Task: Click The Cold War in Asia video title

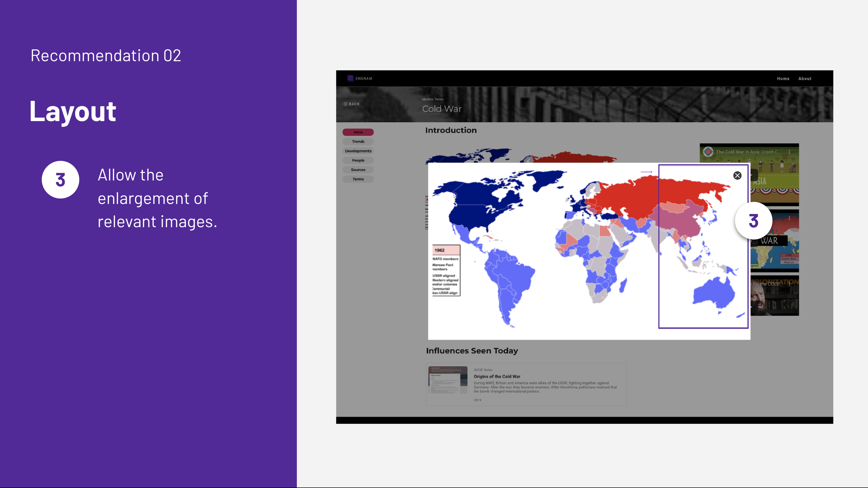Action: [x=748, y=152]
